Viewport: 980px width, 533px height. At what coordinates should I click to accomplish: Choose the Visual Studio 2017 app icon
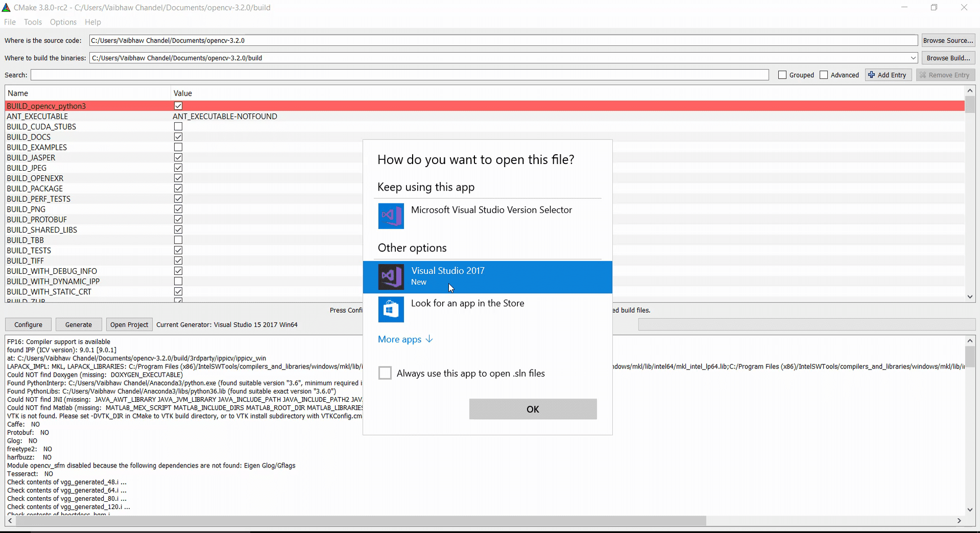(x=390, y=277)
